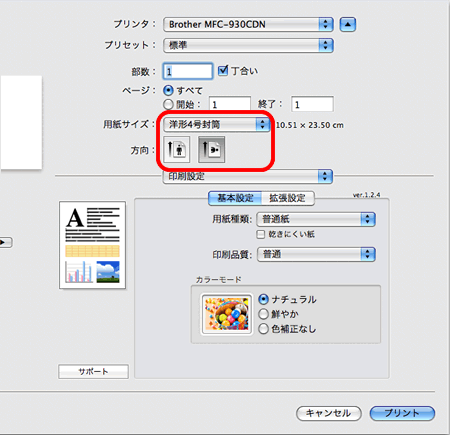The width and height of the screenshot is (450, 435).
Task: Click the candy color mode preview image
Action: [x=227, y=314]
